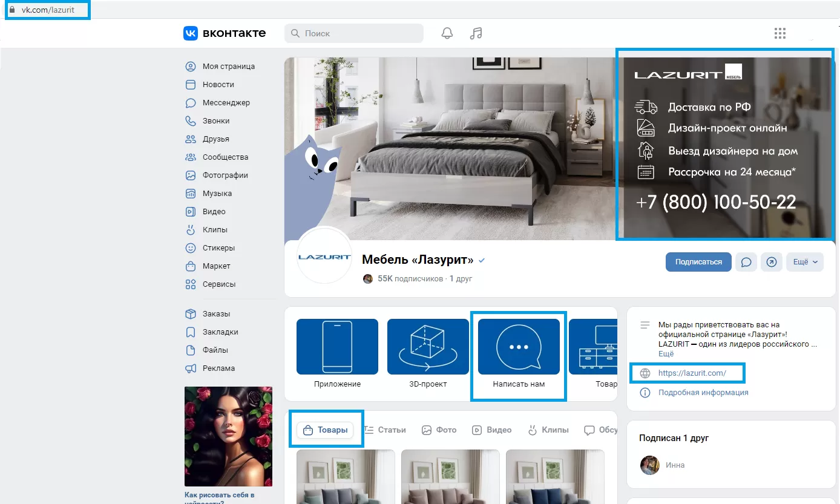The image size is (840, 504).
Task: Click into the Поиск search field
Action: click(x=354, y=33)
